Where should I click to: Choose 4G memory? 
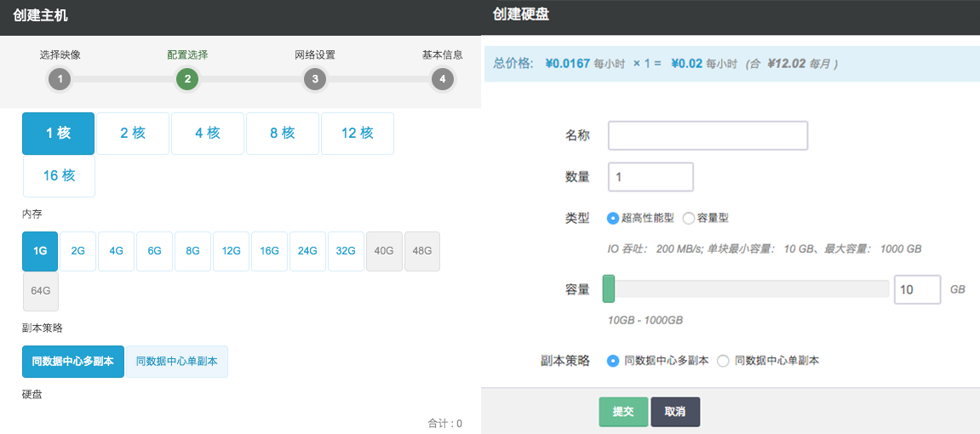(117, 251)
